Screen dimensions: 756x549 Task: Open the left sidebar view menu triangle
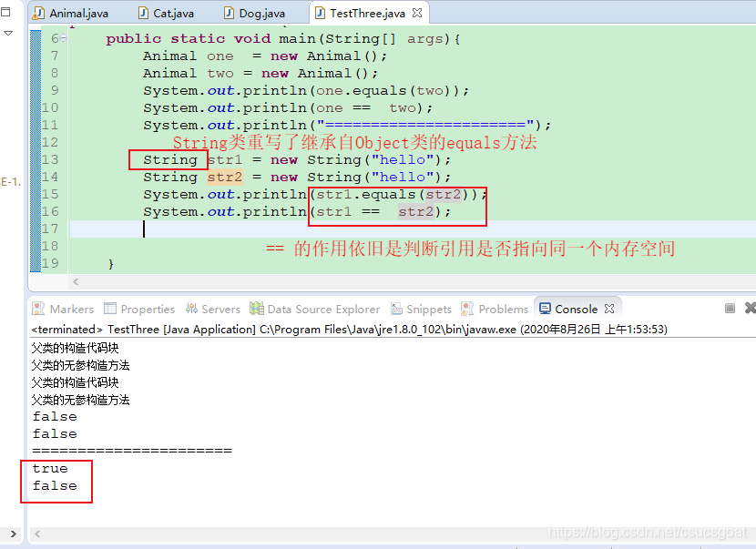[x=7, y=34]
